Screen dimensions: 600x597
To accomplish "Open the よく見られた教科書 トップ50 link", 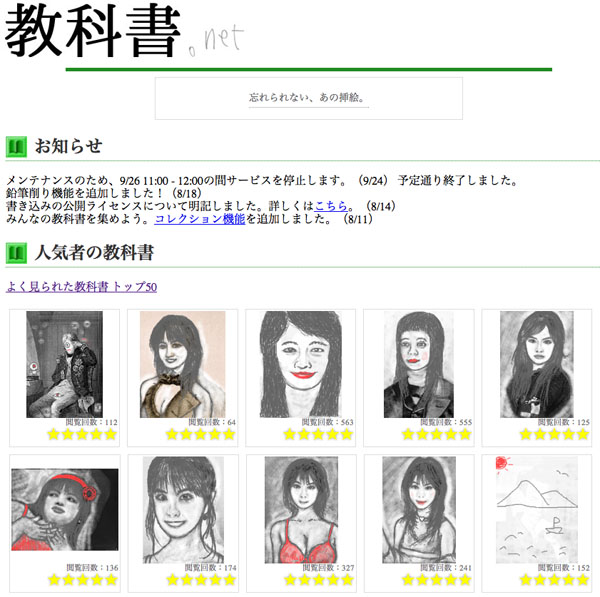I will point(81,287).
